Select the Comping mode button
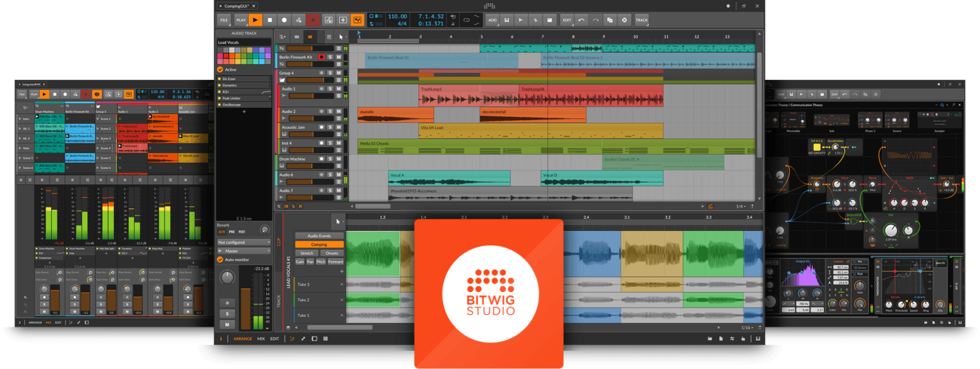This screenshot has width=980, height=369. [319, 244]
